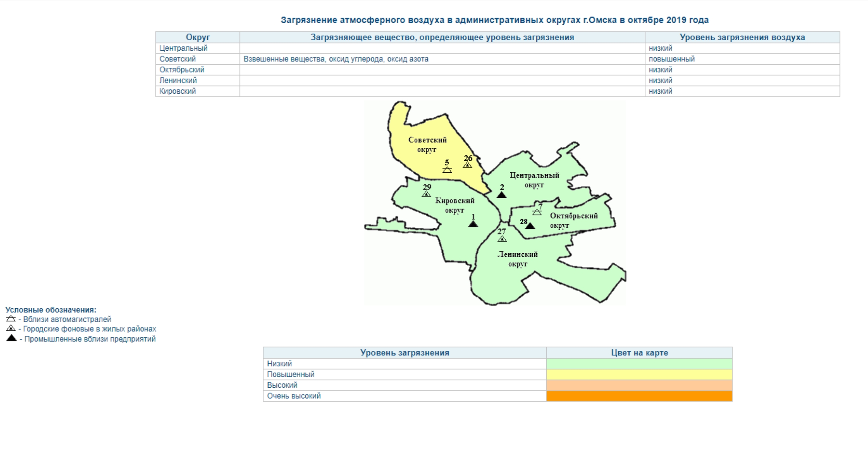This screenshot has width=868, height=469.
Task: Click black triangle station 2 marker
Action: pyautogui.click(x=502, y=195)
